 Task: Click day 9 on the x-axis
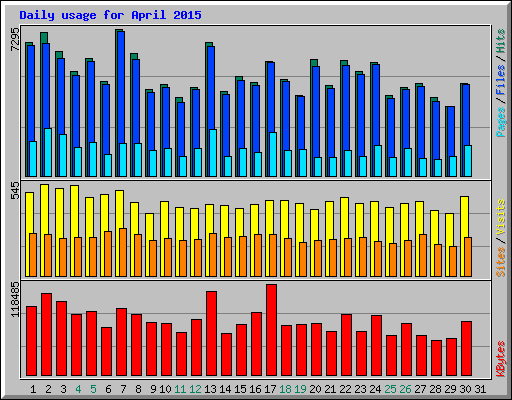[153, 389]
